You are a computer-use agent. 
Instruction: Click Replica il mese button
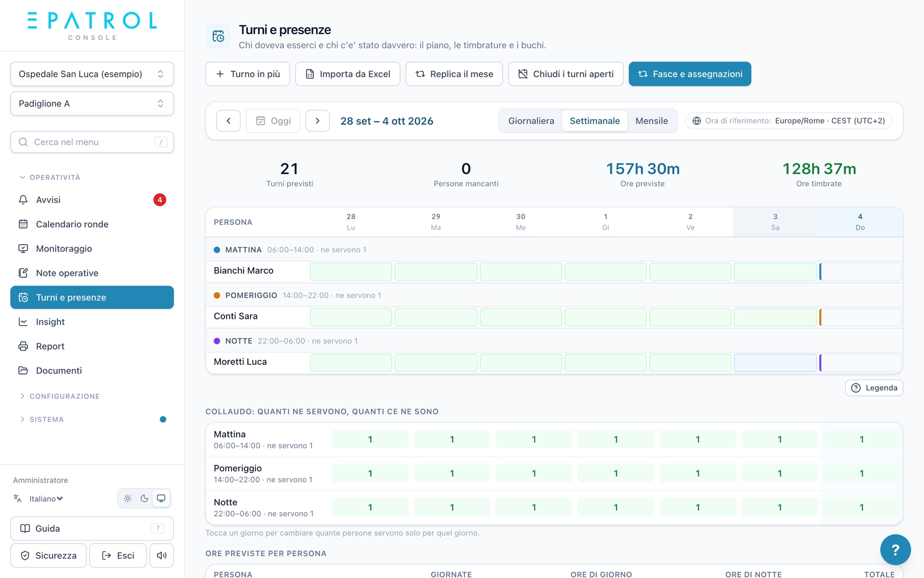coord(454,74)
